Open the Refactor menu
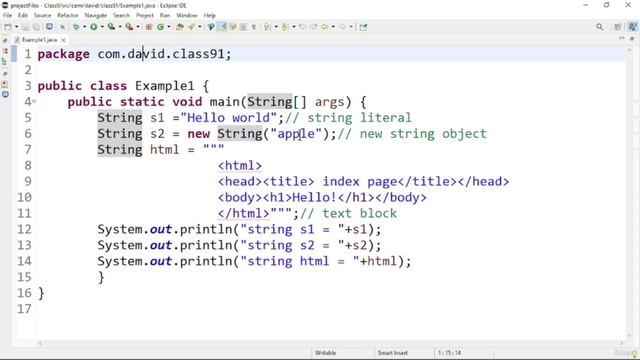 coord(68,15)
